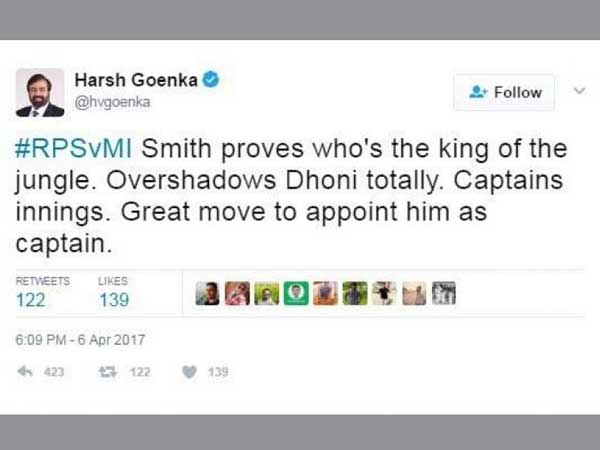Click the green-background liker avatar

(x=295, y=293)
